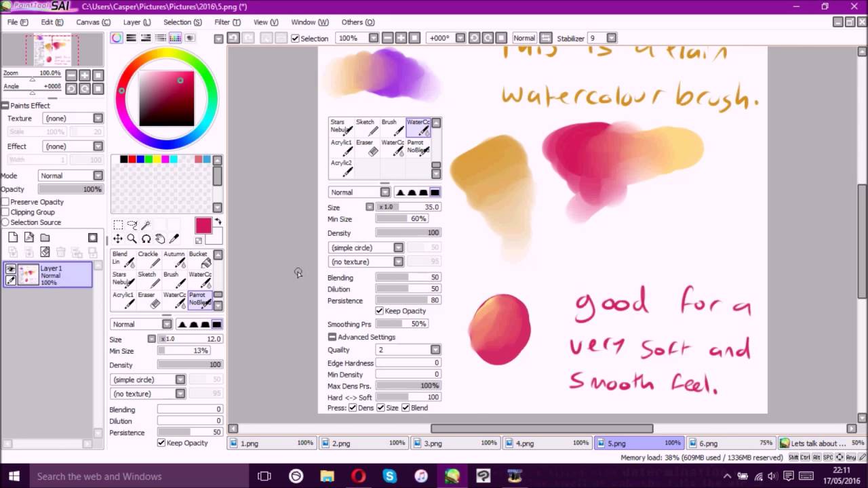Create a new layer folder
The image size is (868, 488).
[x=45, y=237]
